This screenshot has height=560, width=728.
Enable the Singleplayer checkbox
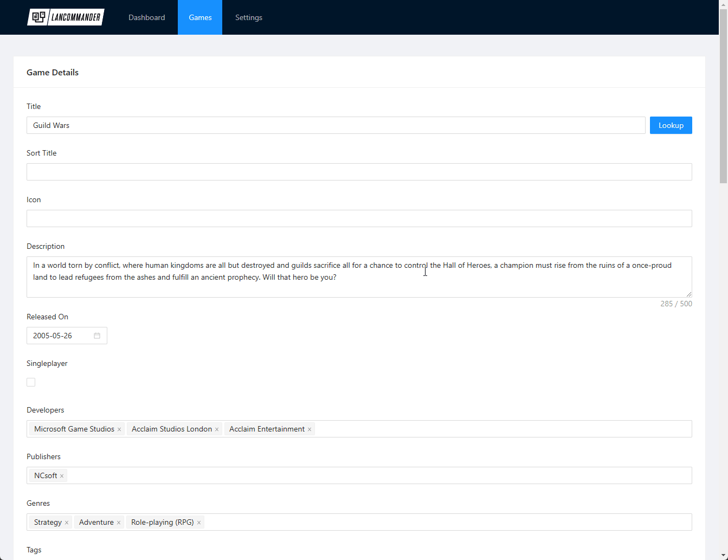[31, 382]
